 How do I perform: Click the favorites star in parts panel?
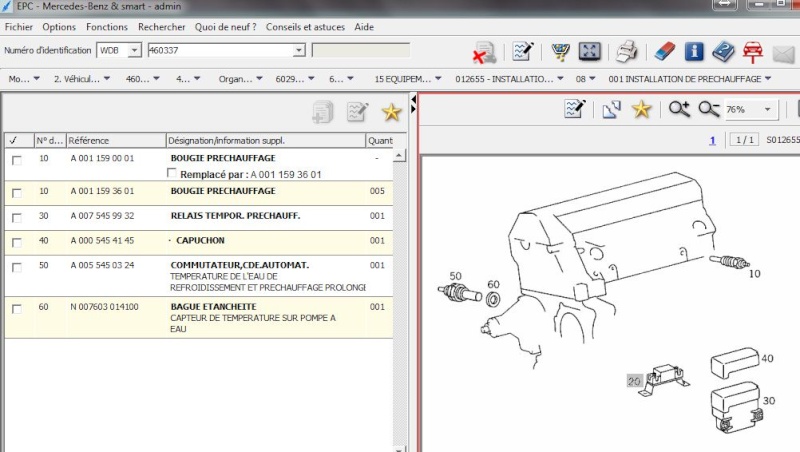[x=391, y=112]
